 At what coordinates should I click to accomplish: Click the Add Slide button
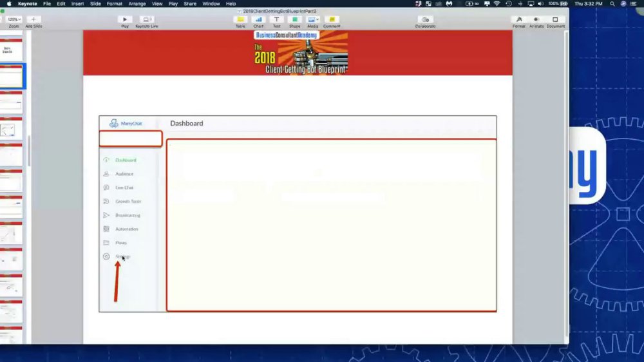pyautogui.click(x=33, y=19)
